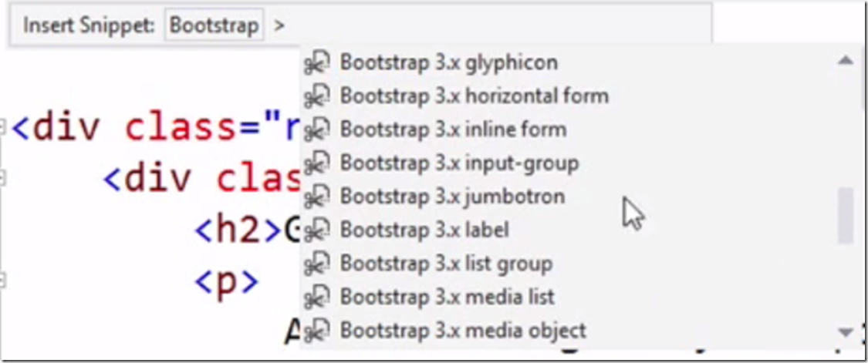This screenshot has height=363, width=868.
Task: Click the media object snippet icon
Action: click(x=317, y=331)
